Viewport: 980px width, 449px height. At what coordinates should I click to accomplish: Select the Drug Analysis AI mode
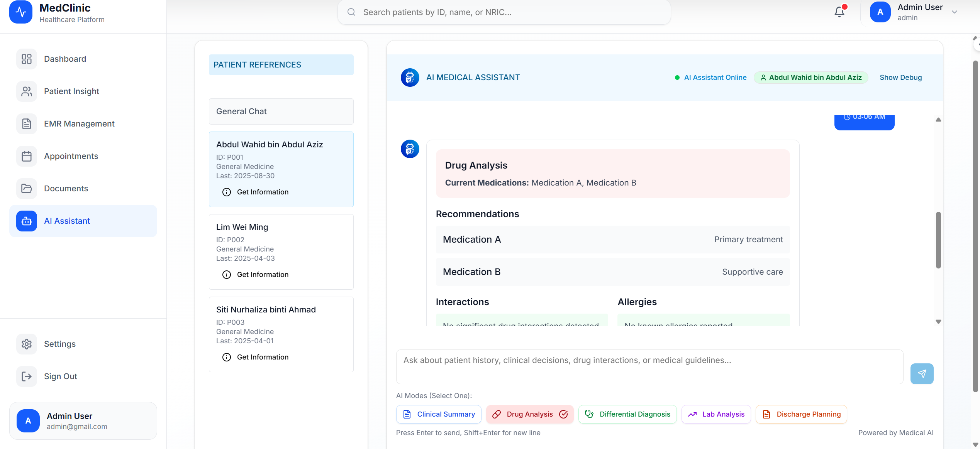point(529,414)
